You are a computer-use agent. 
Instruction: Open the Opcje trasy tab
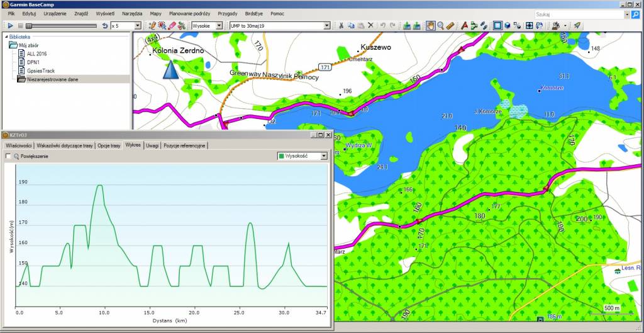point(109,145)
